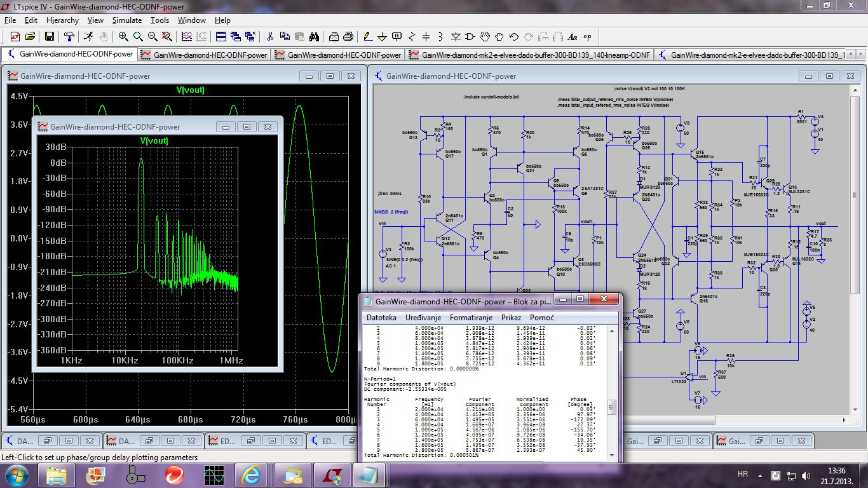This screenshot has height=488, width=868.
Task: Open Notepad Prikaz menu
Action: 511,317
